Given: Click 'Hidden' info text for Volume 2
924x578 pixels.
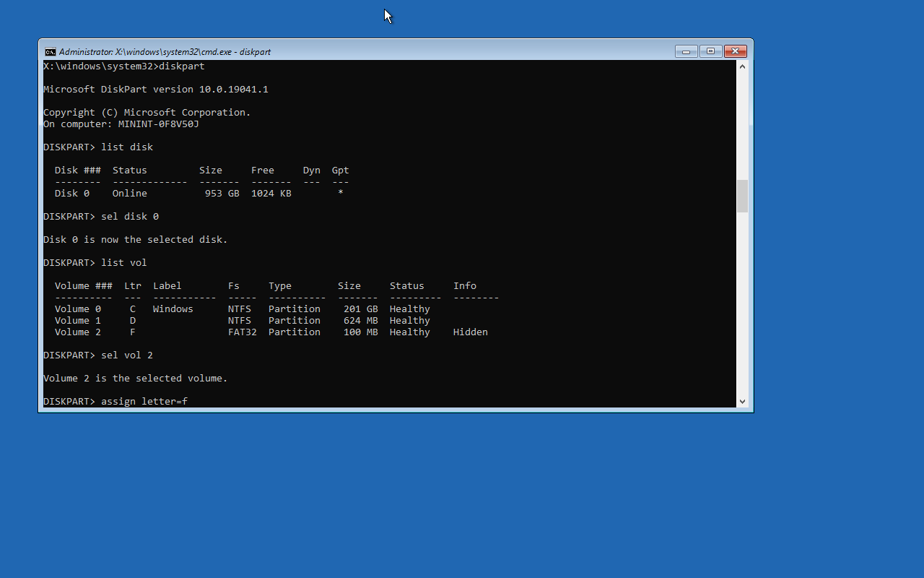Looking at the screenshot, I should [471, 332].
